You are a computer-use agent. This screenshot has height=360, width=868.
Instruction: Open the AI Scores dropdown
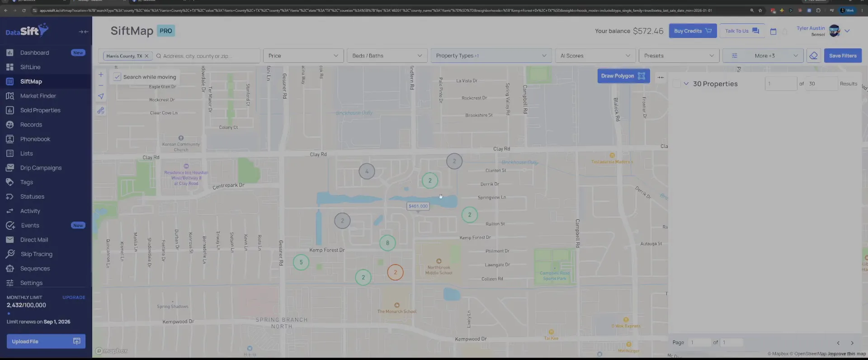pos(595,56)
